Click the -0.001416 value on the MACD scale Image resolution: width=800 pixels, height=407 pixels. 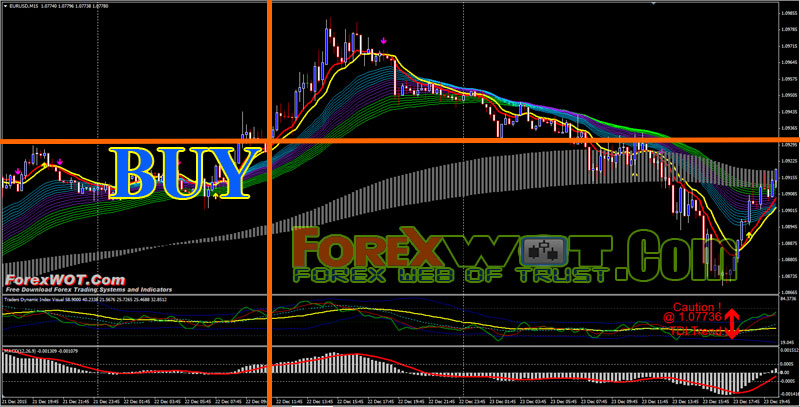[790, 393]
